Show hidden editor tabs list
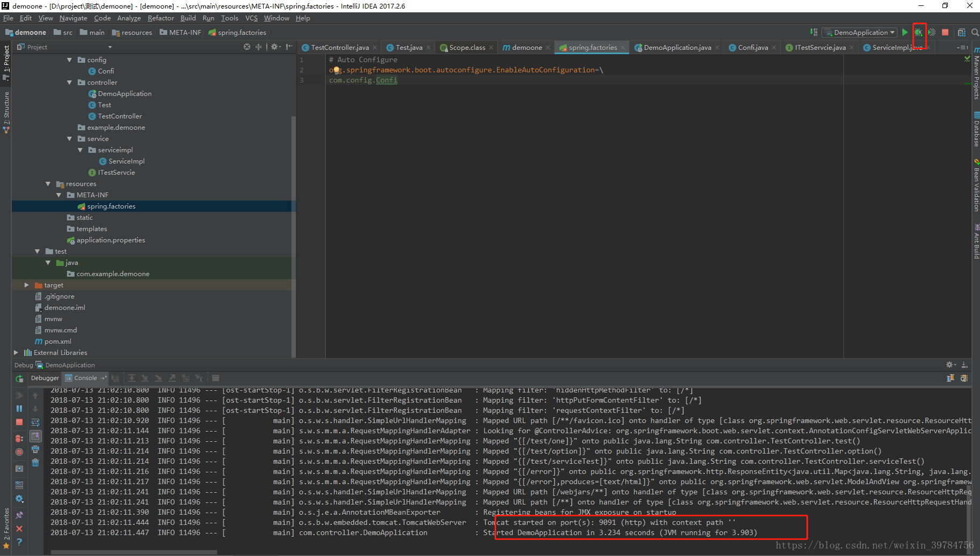Viewport: 980px width, 556px height. coord(962,48)
